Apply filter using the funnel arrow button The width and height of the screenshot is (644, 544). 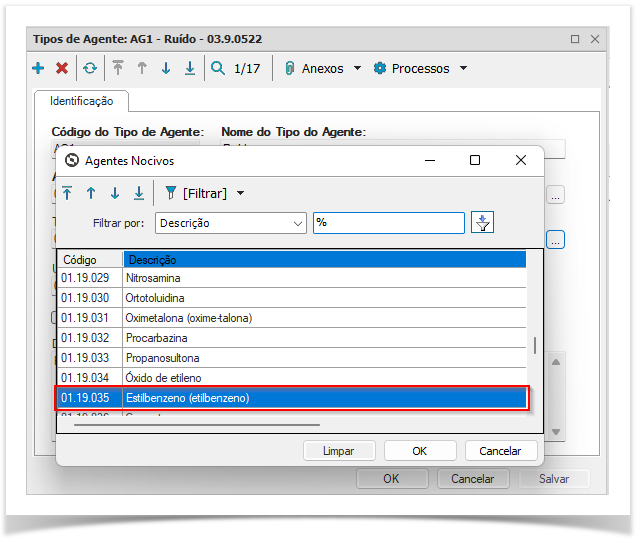click(482, 223)
